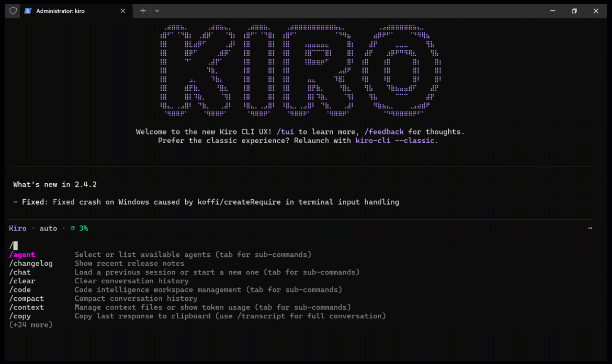Click the green context usage circle icon
This screenshot has width=612, height=364.
[x=72, y=228]
